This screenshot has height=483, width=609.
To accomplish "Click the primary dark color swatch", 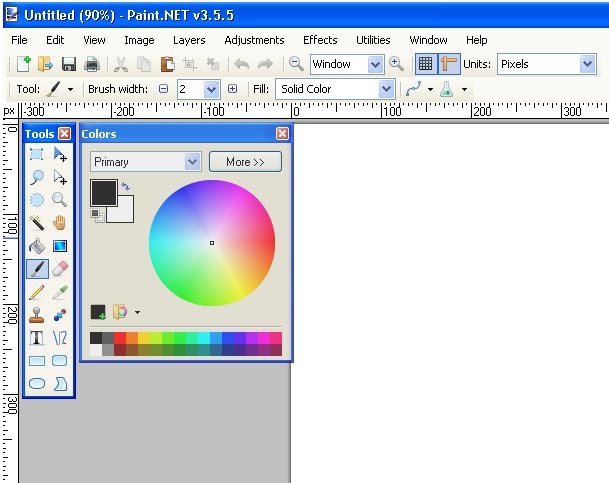I will click(104, 193).
